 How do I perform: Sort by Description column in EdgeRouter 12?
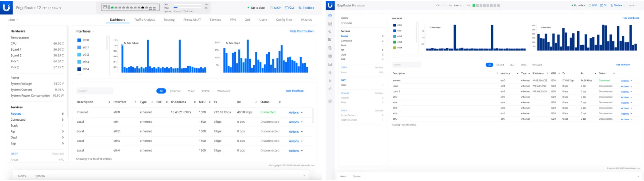(93, 102)
